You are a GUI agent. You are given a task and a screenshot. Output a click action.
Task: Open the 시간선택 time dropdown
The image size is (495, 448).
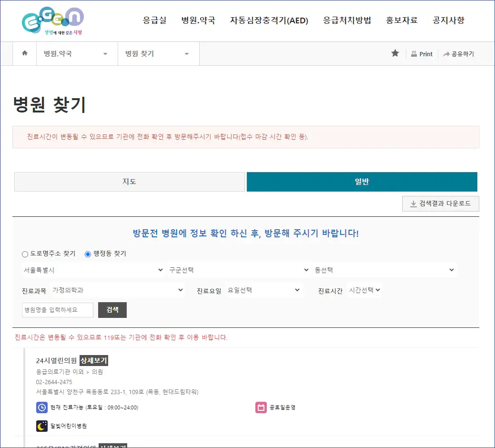pyautogui.click(x=364, y=290)
